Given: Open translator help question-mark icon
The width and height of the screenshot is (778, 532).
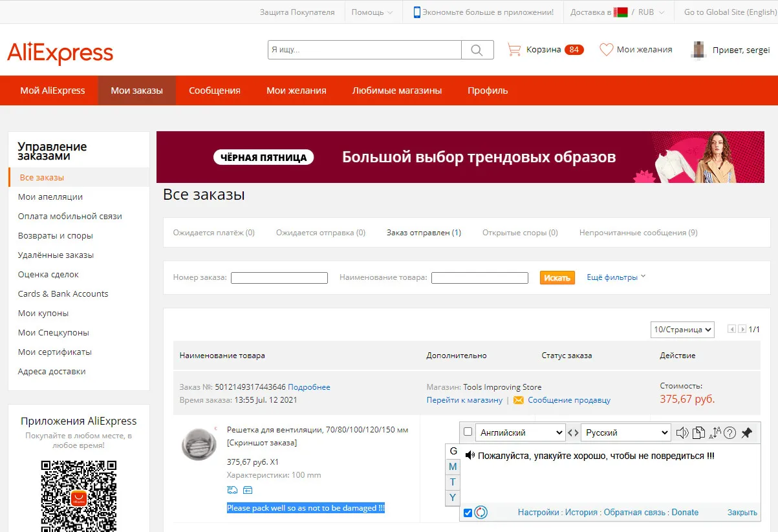Looking at the screenshot, I should (730, 432).
